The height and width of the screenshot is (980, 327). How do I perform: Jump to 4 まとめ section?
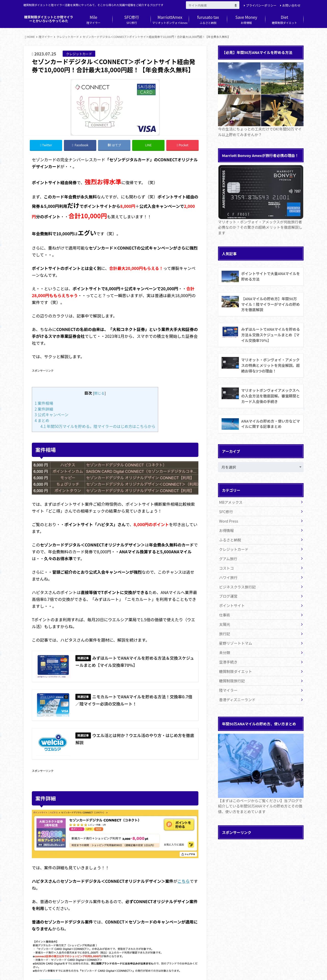42,420
